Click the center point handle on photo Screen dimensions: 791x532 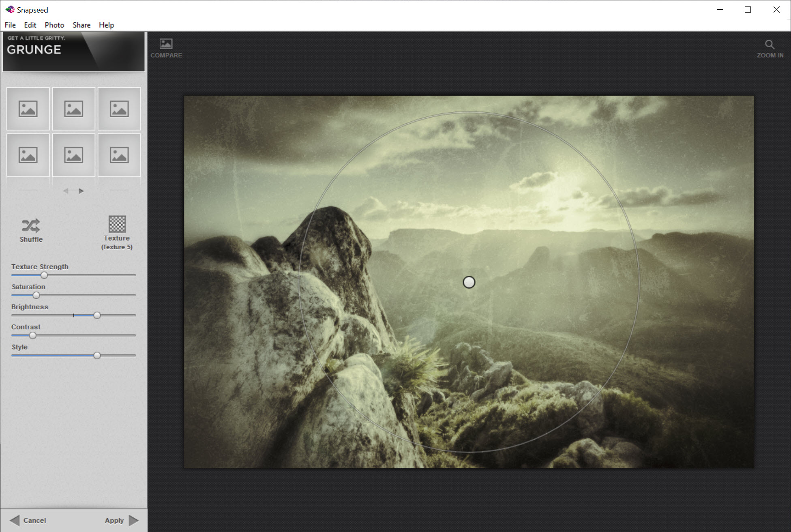pyautogui.click(x=469, y=282)
